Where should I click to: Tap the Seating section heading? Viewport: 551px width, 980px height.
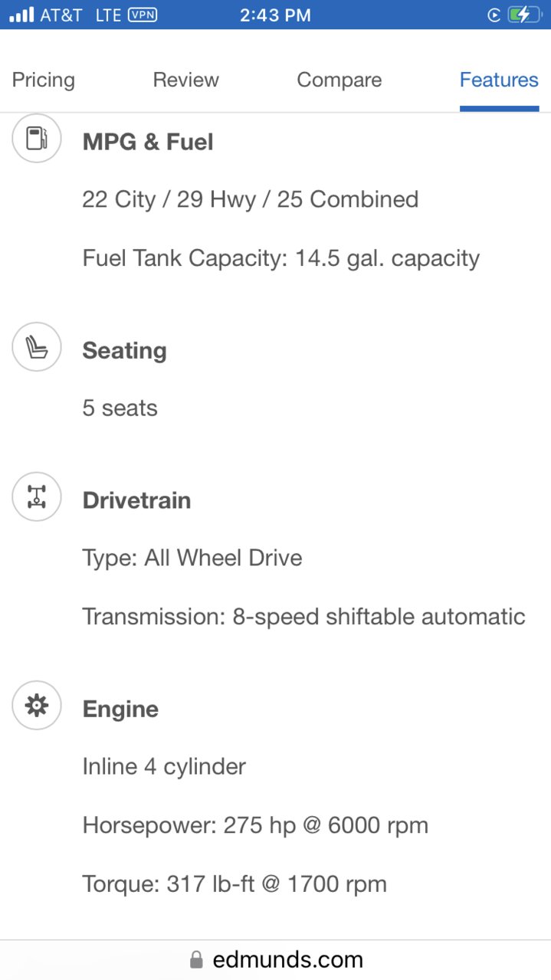pos(124,350)
